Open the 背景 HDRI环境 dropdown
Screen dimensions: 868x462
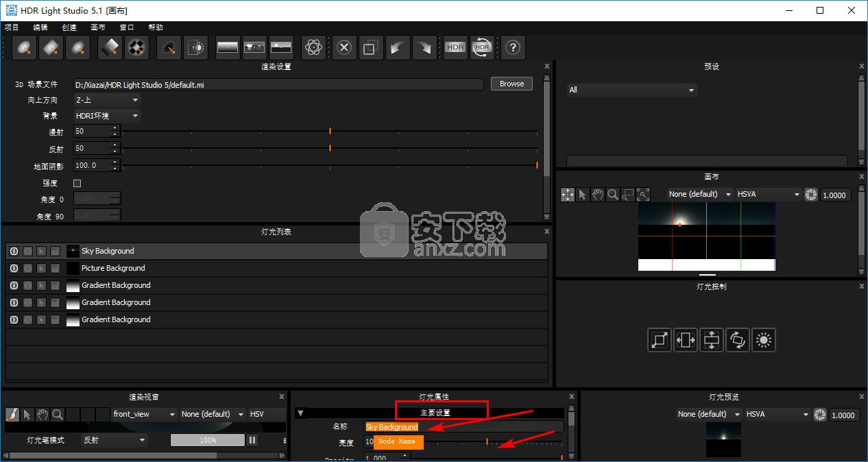107,116
